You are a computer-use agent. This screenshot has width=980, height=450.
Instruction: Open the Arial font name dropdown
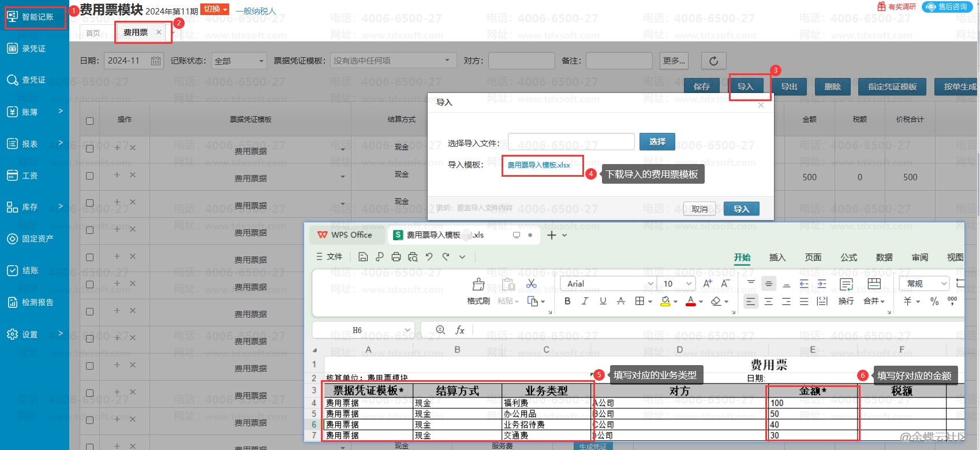[x=650, y=284]
